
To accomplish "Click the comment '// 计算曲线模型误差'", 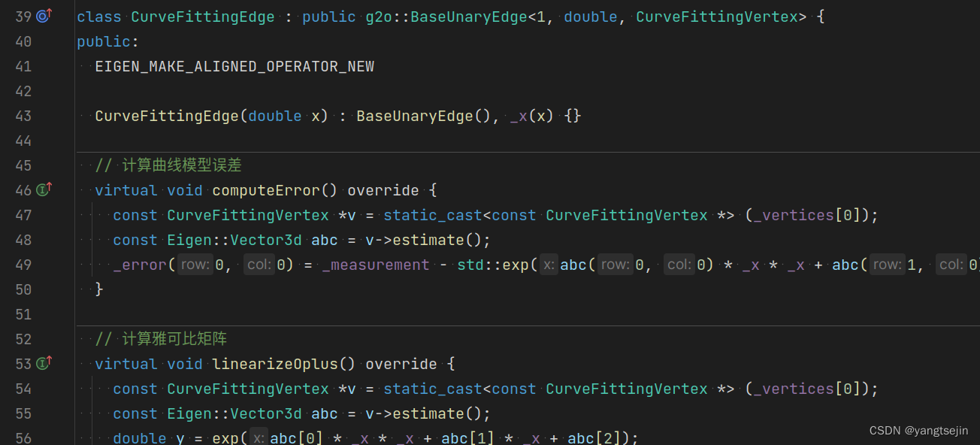I will (168, 165).
